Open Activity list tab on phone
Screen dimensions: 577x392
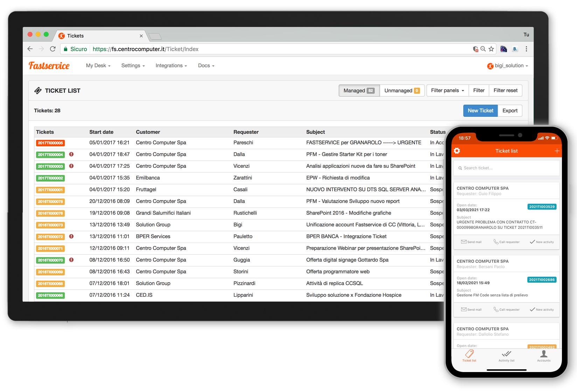507,356
